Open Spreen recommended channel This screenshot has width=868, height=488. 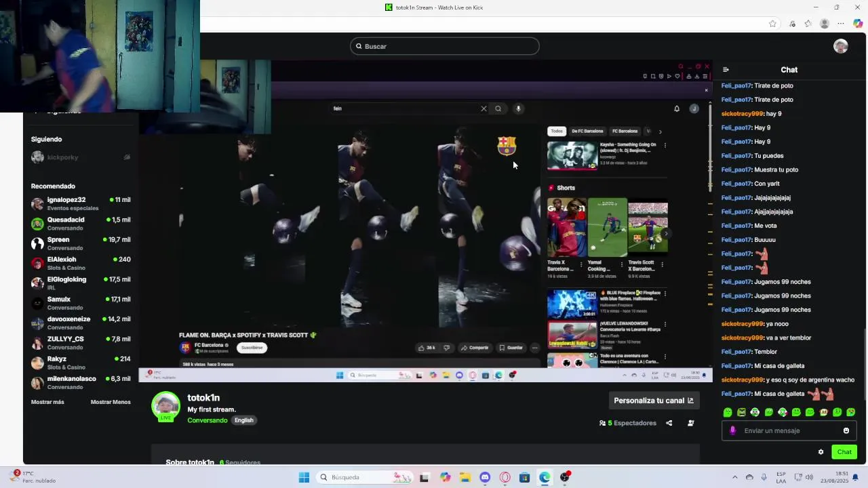(81, 243)
